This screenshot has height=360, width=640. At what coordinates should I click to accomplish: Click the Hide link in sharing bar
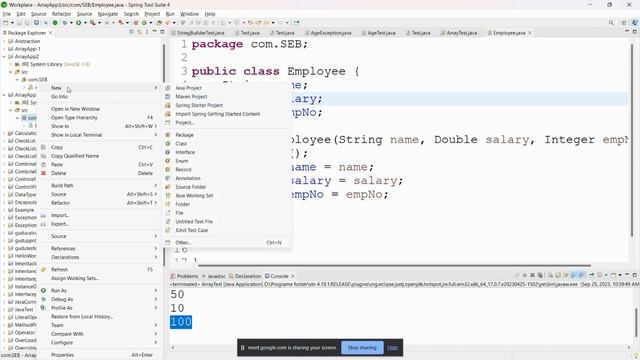click(x=393, y=348)
